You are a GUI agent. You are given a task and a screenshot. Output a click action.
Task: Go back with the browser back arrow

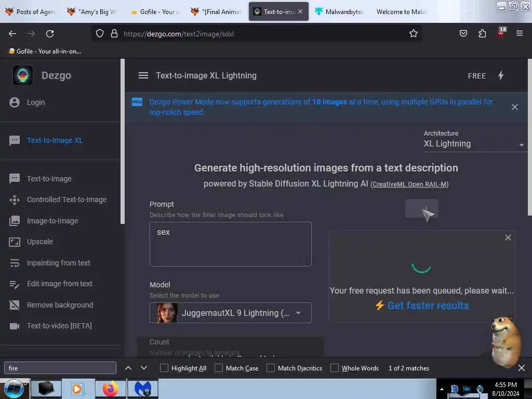(12, 34)
